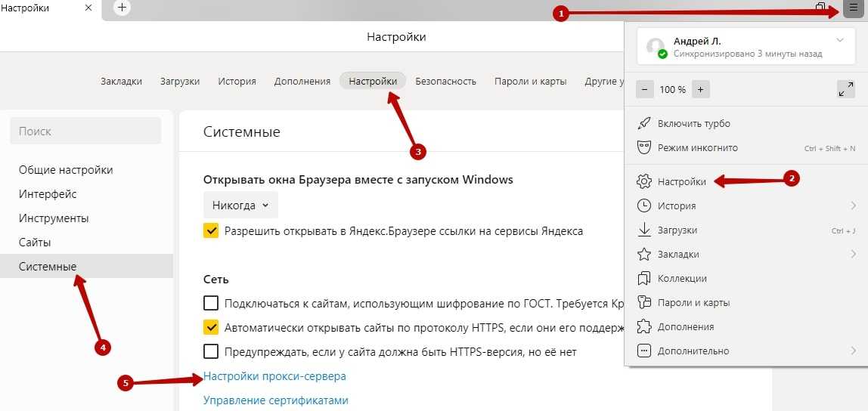The image size is (868, 411).
Task: Click the Поиск settings search field
Action: pyautogui.click(x=85, y=131)
